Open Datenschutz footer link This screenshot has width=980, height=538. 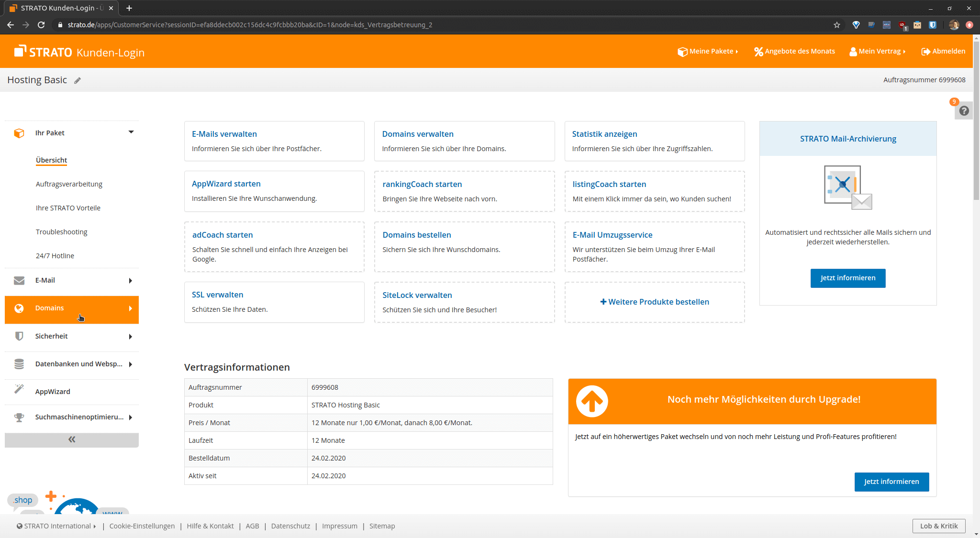(290, 526)
